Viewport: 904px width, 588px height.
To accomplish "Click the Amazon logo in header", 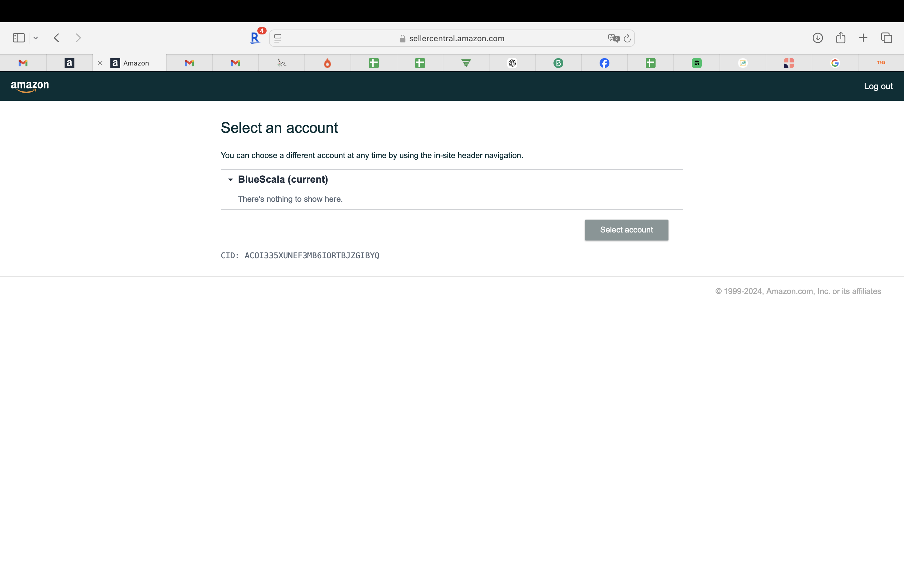I will coord(30,86).
